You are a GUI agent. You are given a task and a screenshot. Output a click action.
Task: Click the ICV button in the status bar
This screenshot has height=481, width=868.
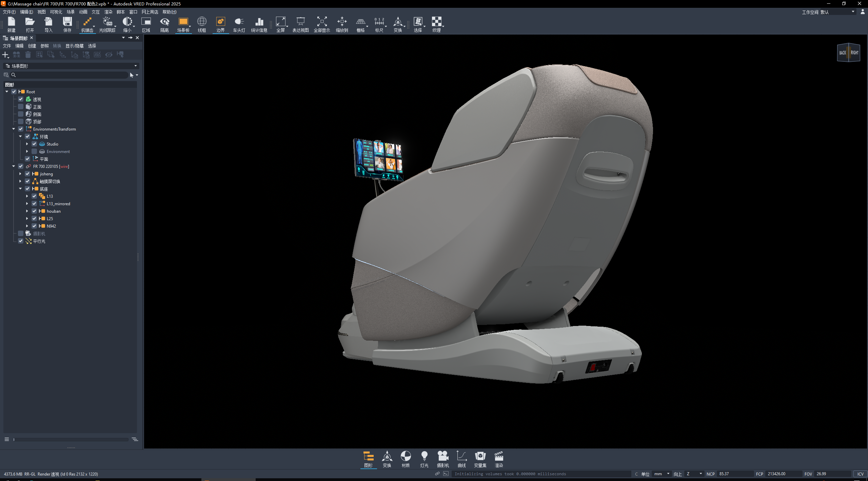tap(860, 474)
